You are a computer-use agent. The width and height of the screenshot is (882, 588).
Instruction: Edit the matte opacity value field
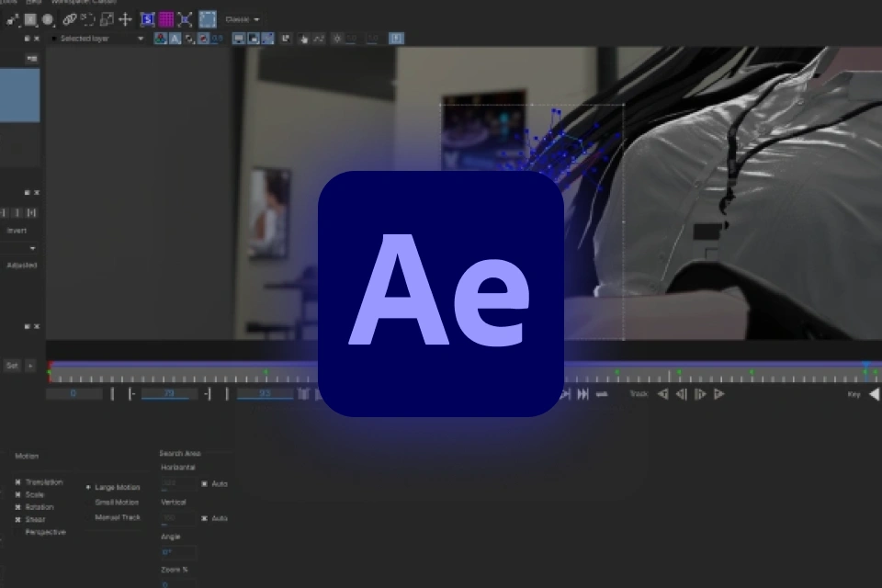(217, 39)
